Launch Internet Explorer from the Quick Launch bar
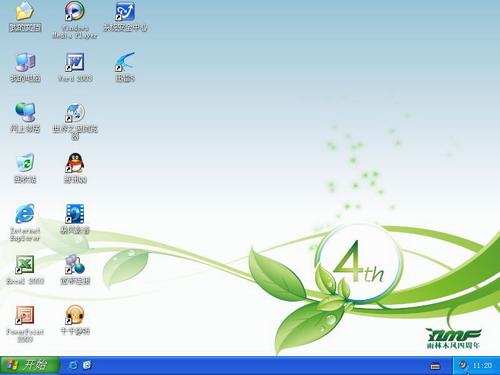 pyautogui.click(x=73, y=365)
